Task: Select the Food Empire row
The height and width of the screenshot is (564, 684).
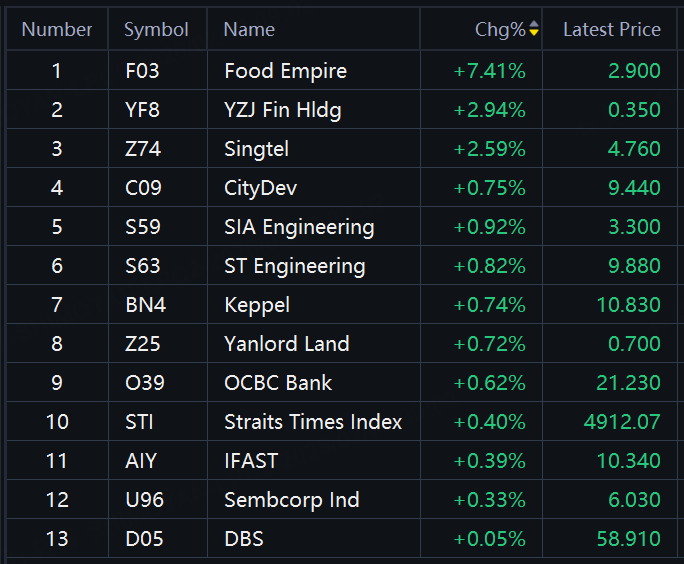Action: tap(285, 71)
